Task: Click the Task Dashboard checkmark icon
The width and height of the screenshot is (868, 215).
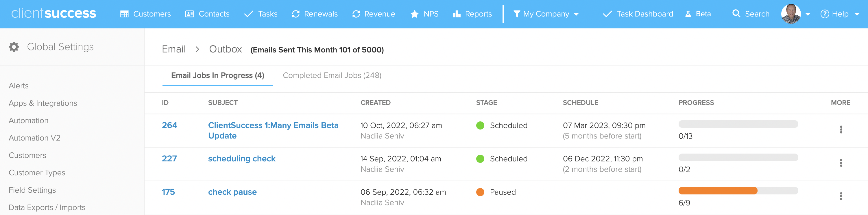Action: [607, 14]
